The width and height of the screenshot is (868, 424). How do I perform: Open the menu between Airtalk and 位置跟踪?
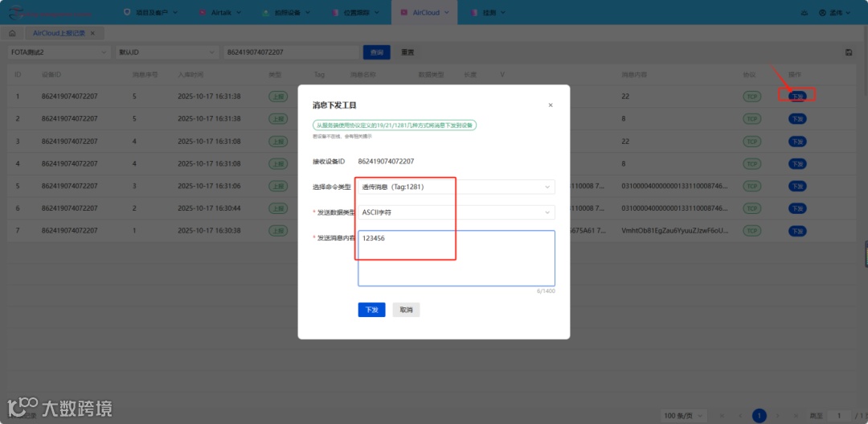pos(288,12)
